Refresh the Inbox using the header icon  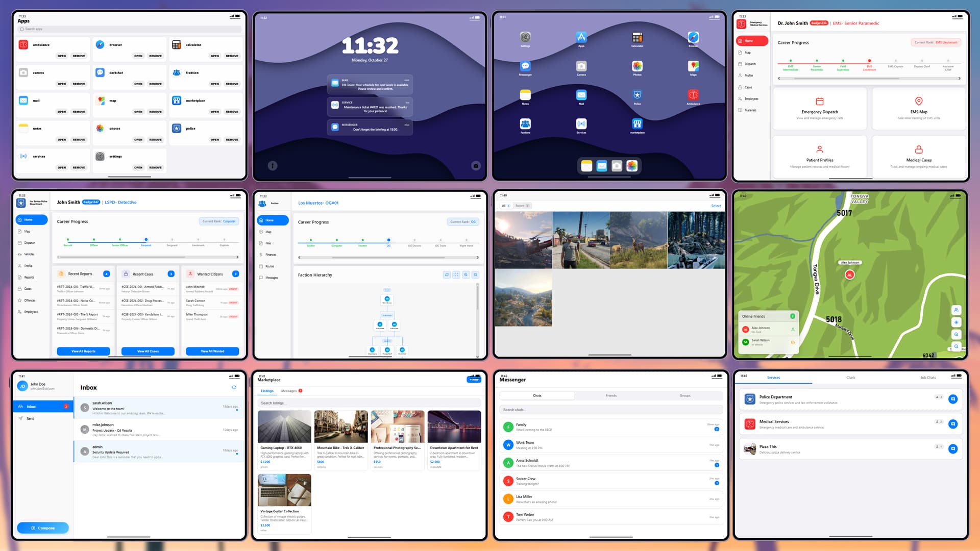(234, 387)
